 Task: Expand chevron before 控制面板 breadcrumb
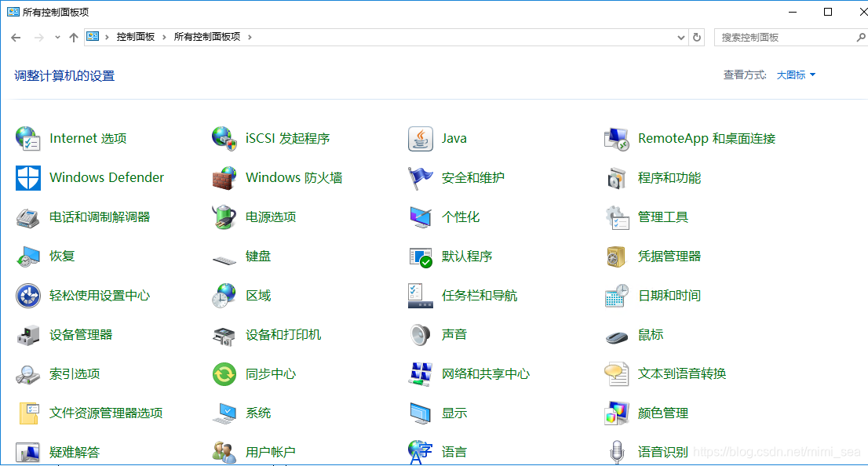point(107,37)
